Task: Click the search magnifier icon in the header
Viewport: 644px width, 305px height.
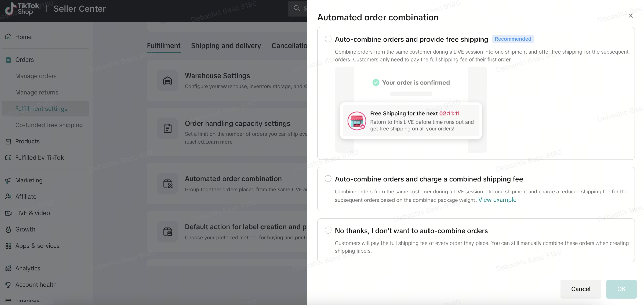Action: 297,8
